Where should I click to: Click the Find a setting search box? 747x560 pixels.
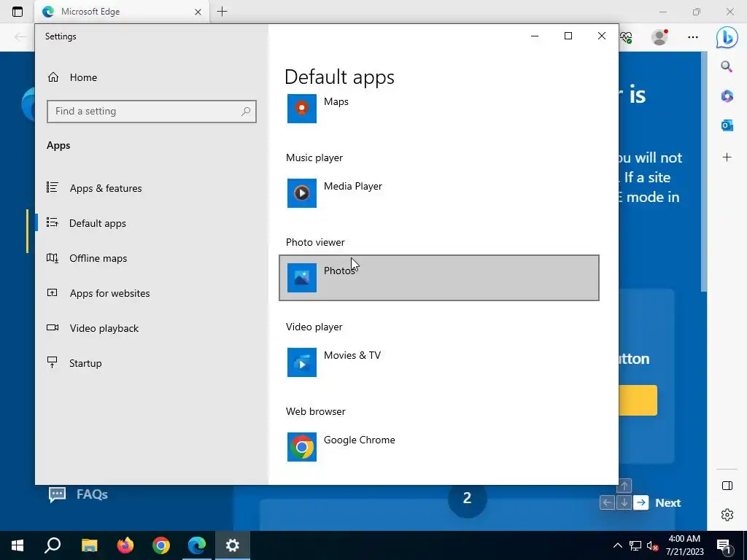click(x=152, y=111)
